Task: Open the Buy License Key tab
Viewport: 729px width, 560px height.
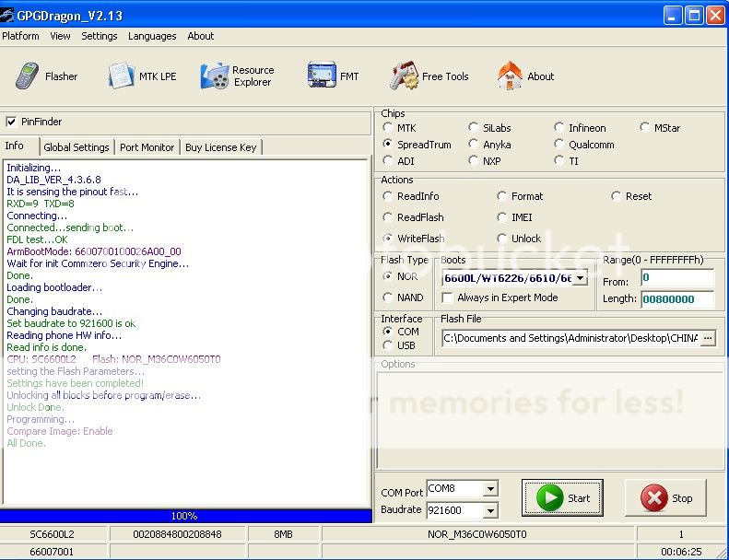Action: (x=221, y=147)
